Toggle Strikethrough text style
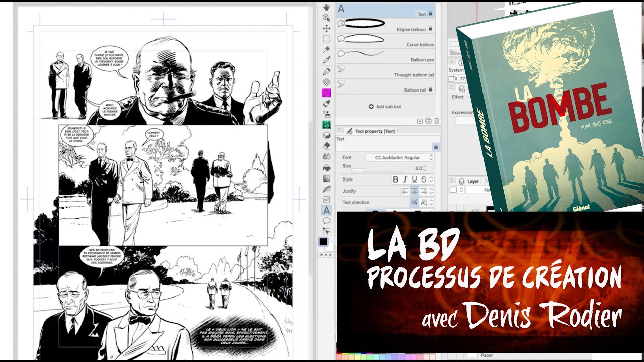Viewport: 644px width, 362px height. 423,179
